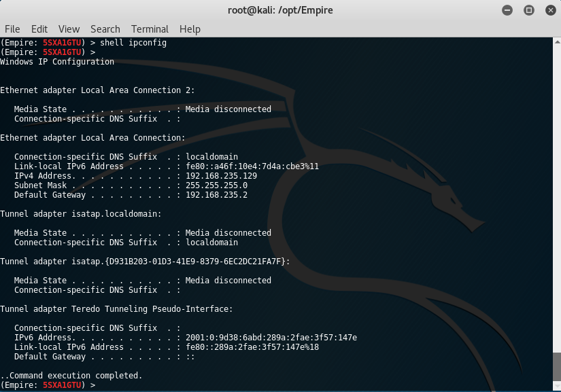Click the window title 'root@kali: /opt/Empire'
This screenshot has width=561, height=392.
pyautogui.click(x=280, y=10)
